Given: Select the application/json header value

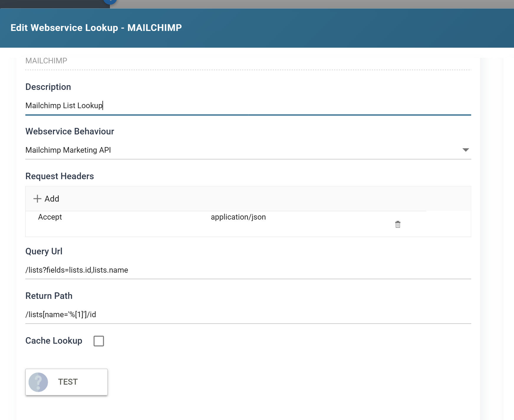Looking at the screenshot, I should 238,217.
